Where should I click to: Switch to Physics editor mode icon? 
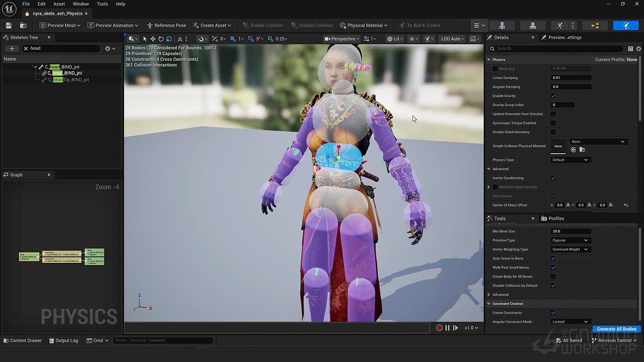(x=626, y=25)
